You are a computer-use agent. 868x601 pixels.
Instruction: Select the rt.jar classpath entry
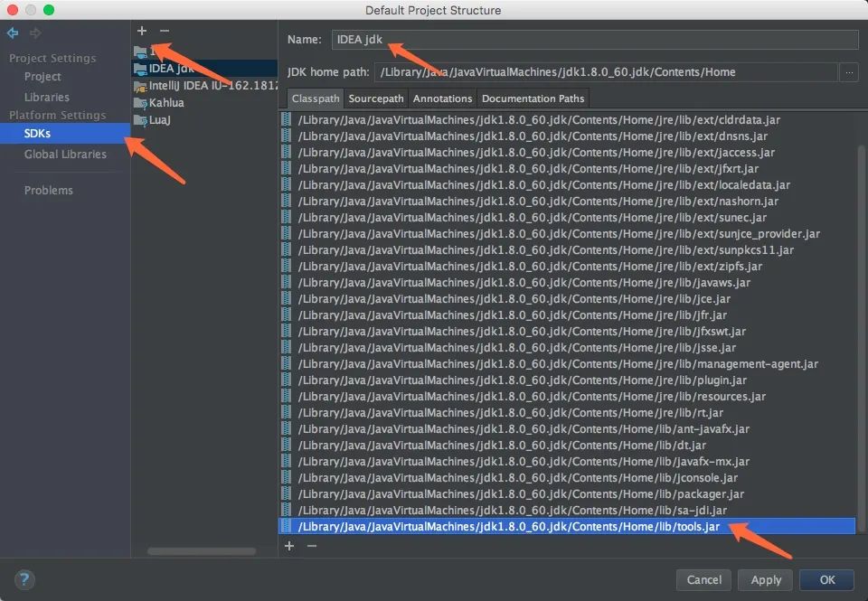click(567, 413)
